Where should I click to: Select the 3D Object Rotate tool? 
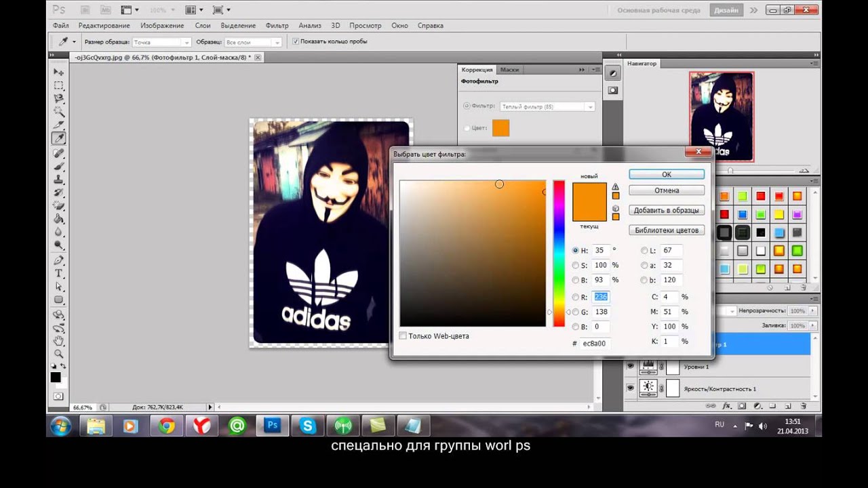(59, 315)
